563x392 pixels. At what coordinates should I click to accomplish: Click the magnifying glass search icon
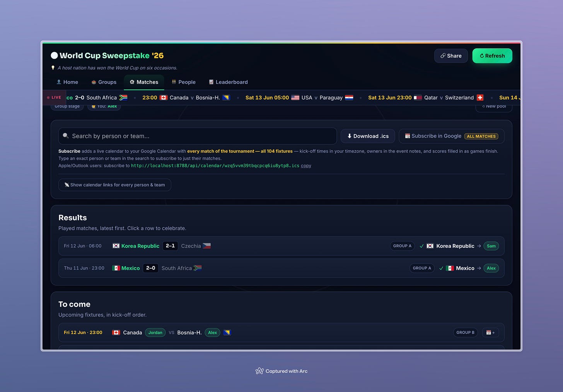66,136
